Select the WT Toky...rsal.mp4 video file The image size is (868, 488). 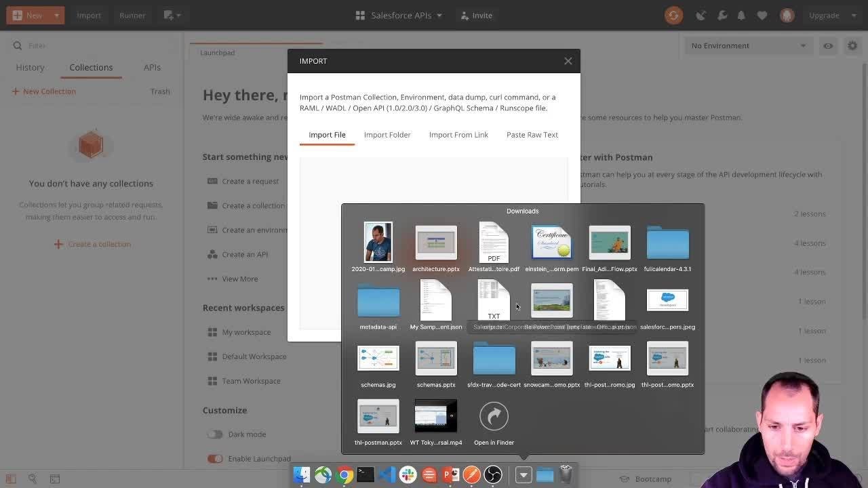click(x=436, y=422)
